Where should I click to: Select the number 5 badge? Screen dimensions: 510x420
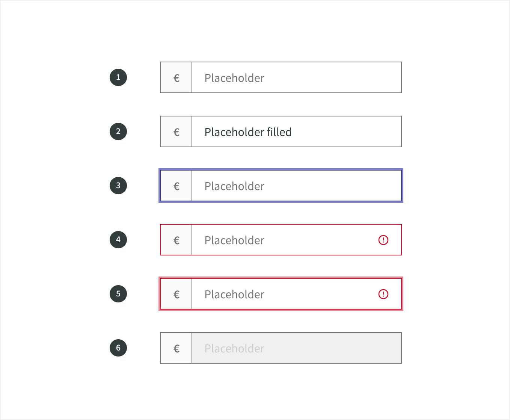click(118, 294)
